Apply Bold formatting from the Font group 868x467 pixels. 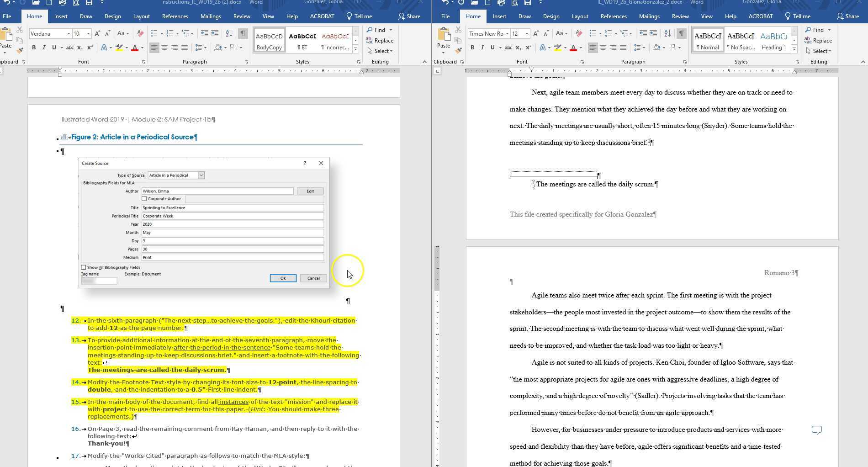pyautogui.click(x=34, y=47)
